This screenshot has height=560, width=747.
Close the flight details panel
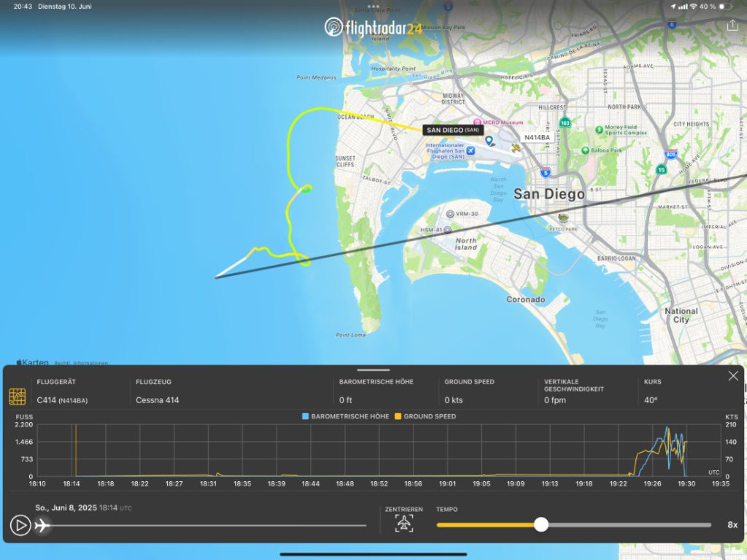(733, 376)
